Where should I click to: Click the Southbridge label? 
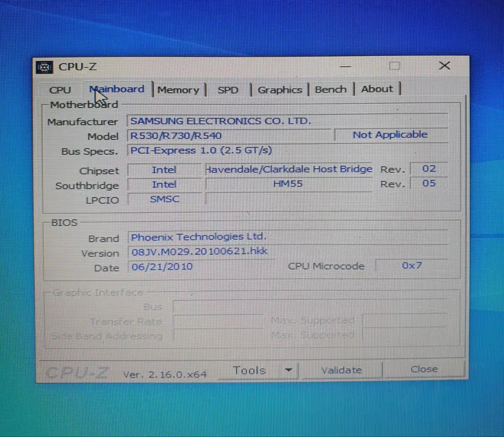87,186
